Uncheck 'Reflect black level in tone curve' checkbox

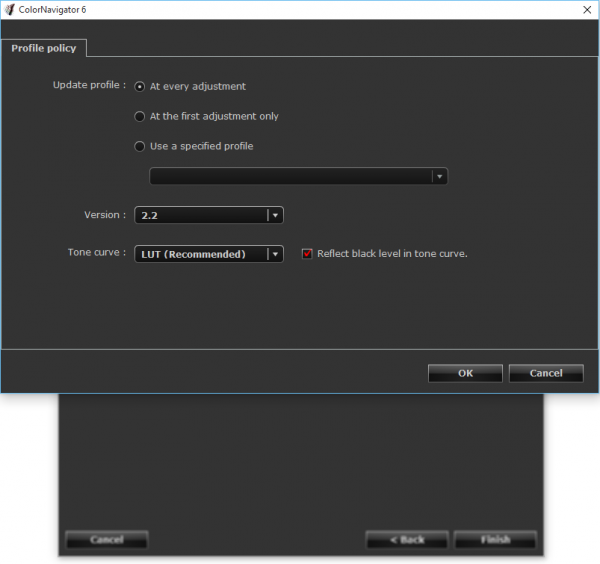click(307, 254)
